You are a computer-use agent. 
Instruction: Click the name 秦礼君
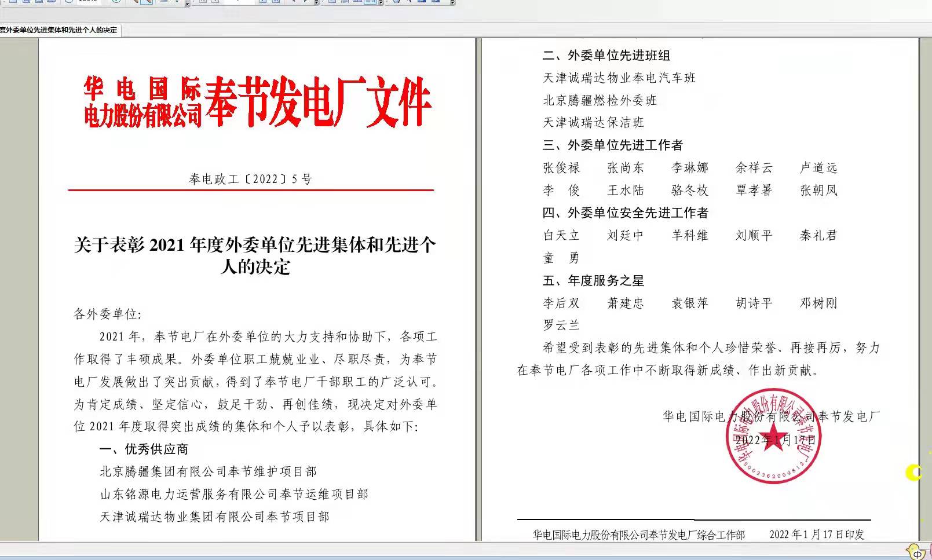[x=818, y=235]
